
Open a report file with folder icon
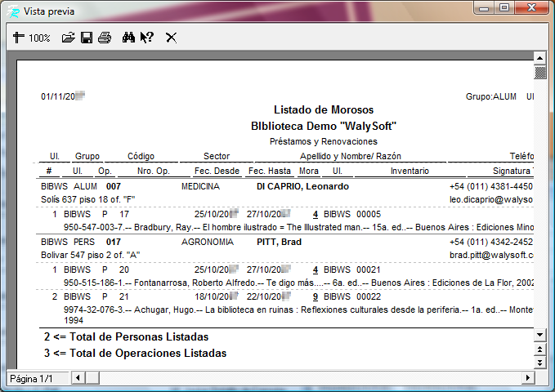point(69,38)
